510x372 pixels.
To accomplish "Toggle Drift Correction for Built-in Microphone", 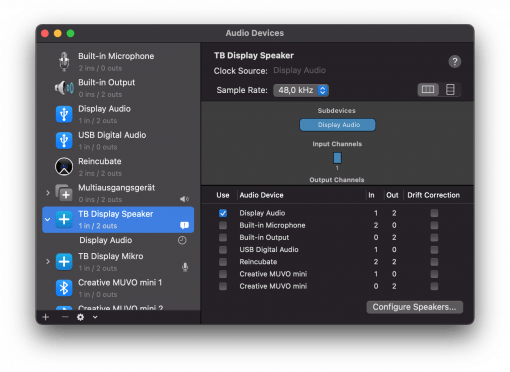I will [434, 226].
